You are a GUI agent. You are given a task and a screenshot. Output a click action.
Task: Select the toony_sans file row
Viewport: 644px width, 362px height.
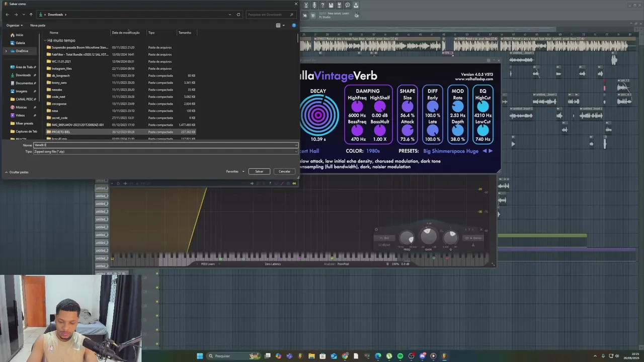(121, 82)
